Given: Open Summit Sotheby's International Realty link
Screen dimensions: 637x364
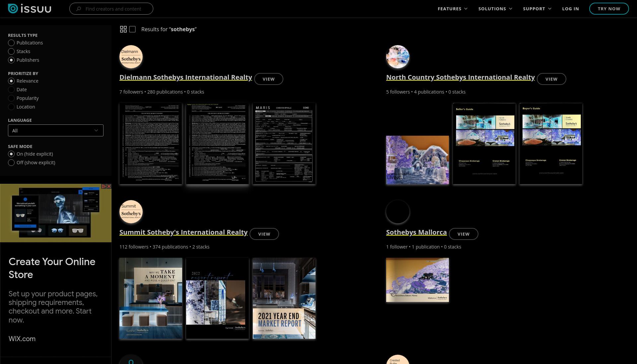Looking at the screenshot, I should (183, 232).
